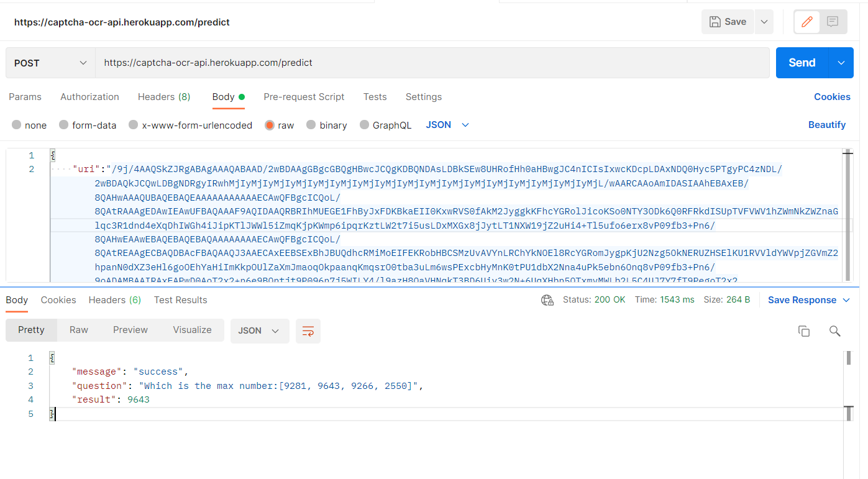Select the binary body type
Image resolution: width=868 pixels, height=479 pixels.
click(x=326, y=125)
